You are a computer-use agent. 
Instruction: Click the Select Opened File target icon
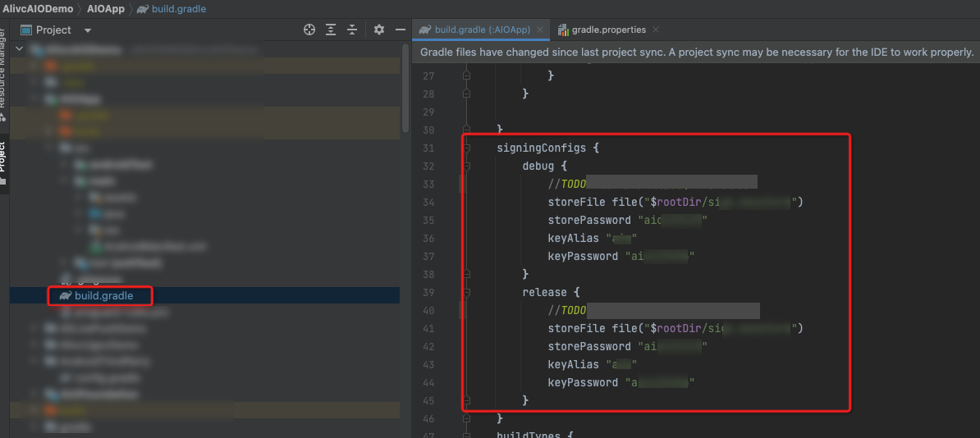(x=309, y=30)
